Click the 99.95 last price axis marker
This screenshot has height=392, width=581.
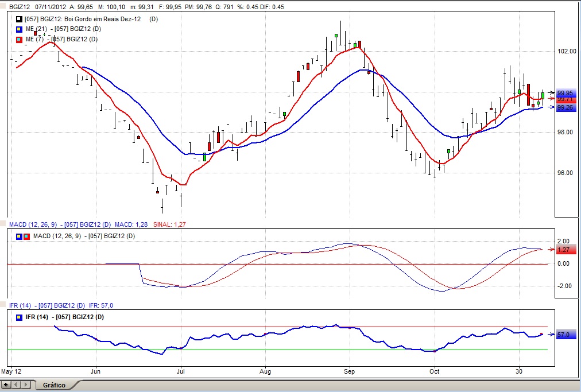(565, 93)
